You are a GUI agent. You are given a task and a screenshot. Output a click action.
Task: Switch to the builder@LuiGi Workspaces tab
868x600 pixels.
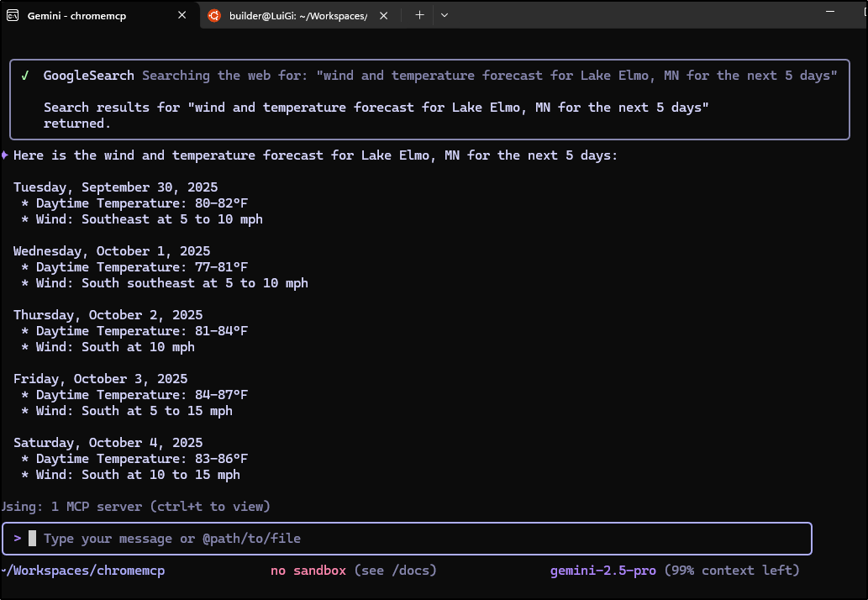click(x=298, y=16)
